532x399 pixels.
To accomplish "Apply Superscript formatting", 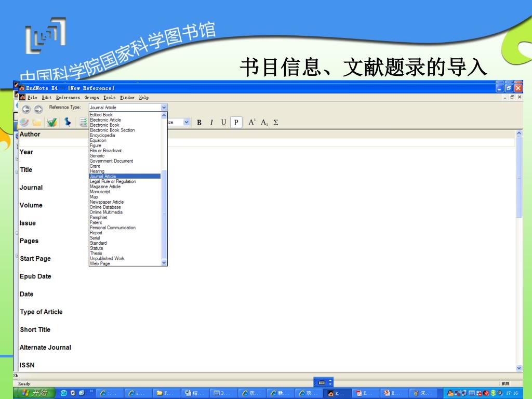I will [x=252, y=122].
